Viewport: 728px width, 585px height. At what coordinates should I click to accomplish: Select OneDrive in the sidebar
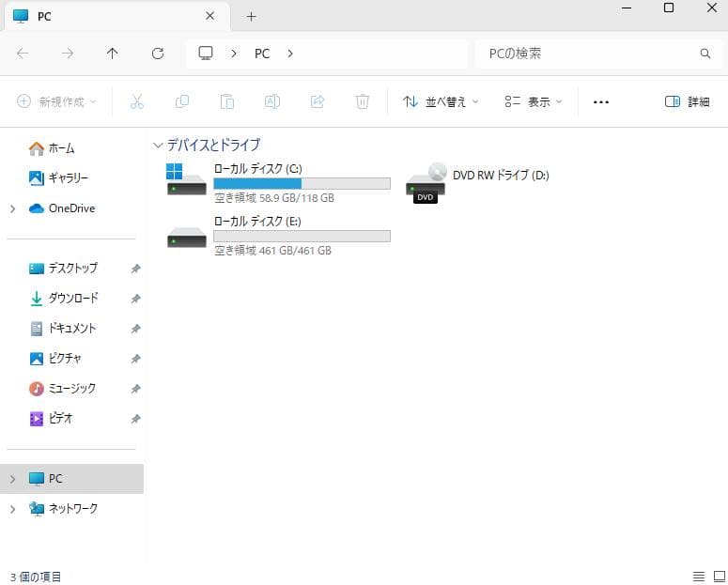[62, 208]
